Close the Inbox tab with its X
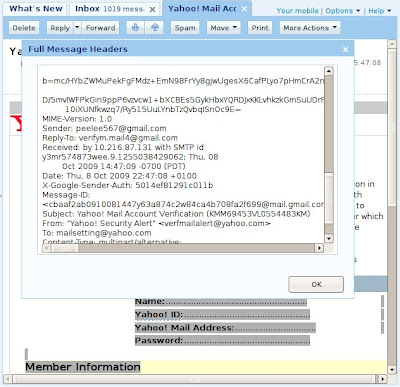This screenshot has height=387, width=400. point(152,10)
